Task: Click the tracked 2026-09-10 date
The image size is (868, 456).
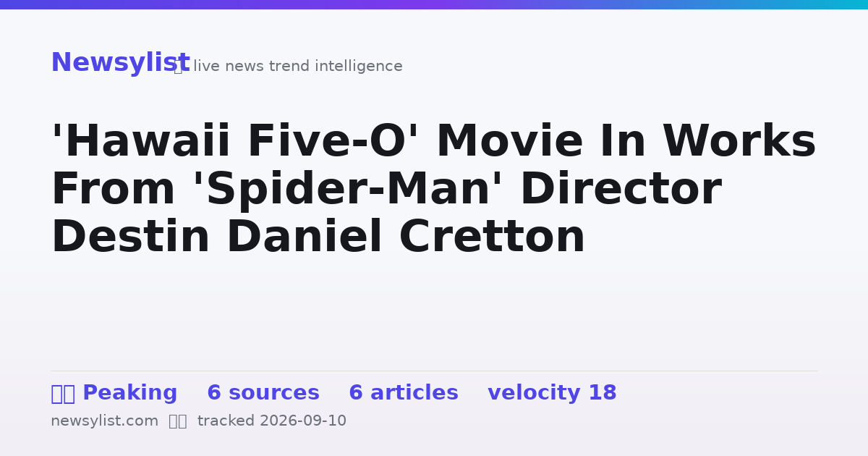Action: [272, 421]
